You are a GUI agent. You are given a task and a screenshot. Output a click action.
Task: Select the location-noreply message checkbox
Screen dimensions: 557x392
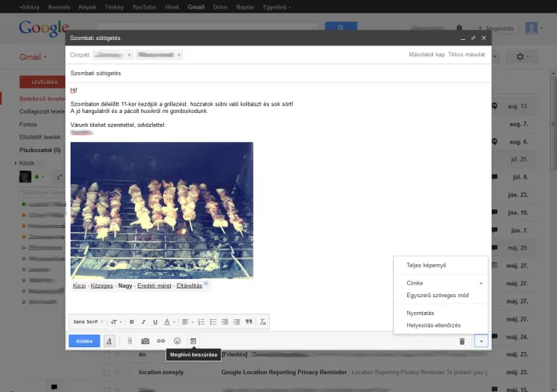click(107, 372)
